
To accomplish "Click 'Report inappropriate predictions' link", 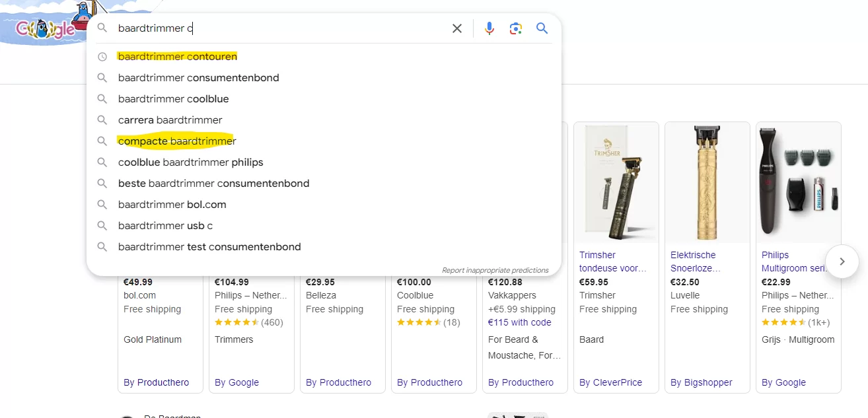I will [x=495, y=270].
